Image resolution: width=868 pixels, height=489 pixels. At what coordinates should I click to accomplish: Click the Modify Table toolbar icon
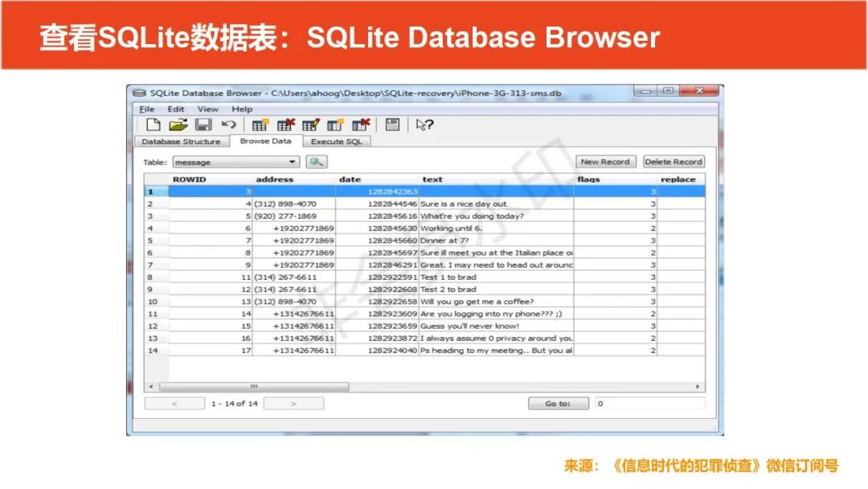(x=310, y=125)
